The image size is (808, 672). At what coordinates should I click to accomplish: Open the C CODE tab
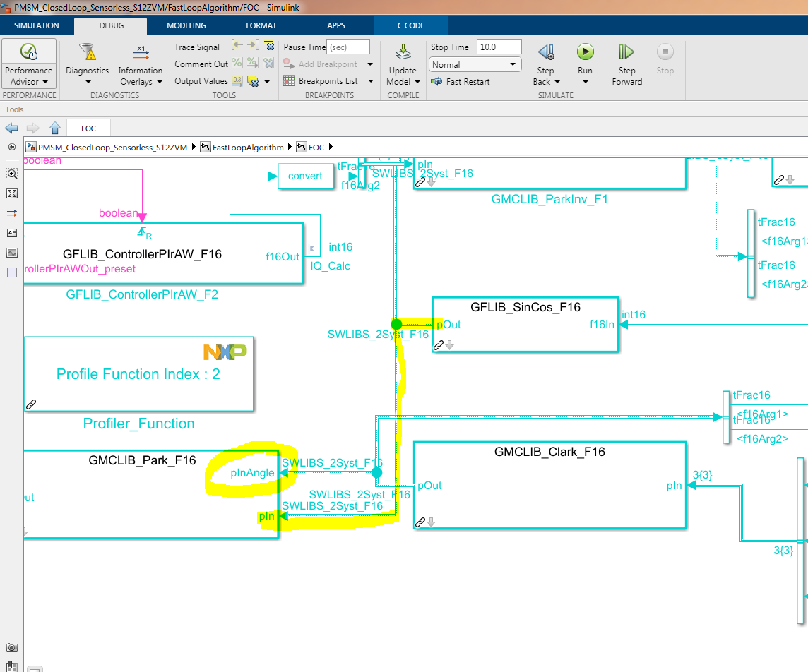(411, 25)
